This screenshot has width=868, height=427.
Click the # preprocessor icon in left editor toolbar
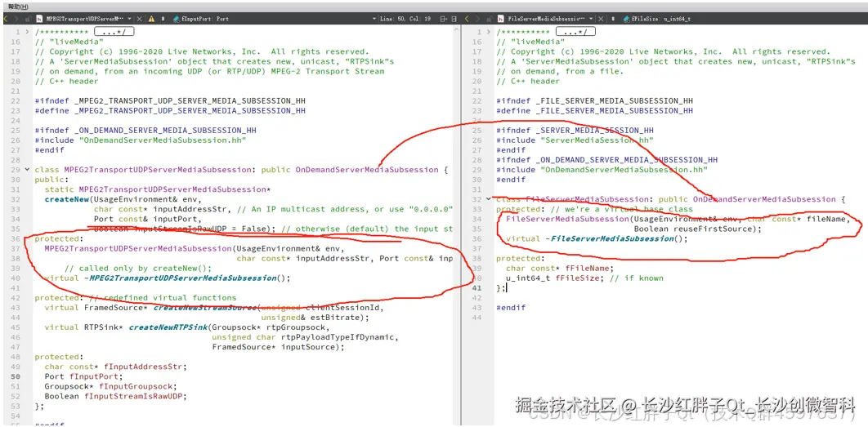click(x=163, y=19)
